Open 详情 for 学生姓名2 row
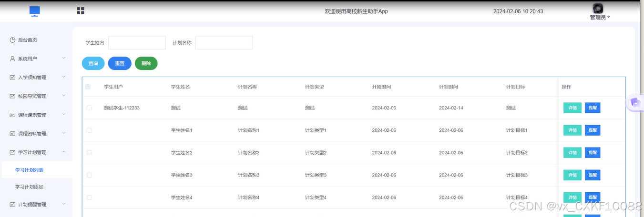The height and width of the screenshot is (217, 644). coord(572,153)
